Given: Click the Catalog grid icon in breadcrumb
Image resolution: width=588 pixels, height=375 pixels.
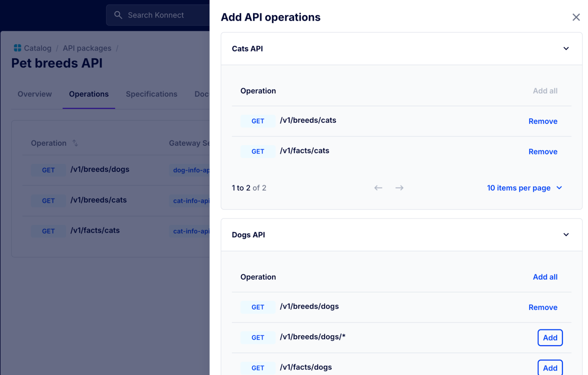Looking at the screenshot, I should (17, 48).
